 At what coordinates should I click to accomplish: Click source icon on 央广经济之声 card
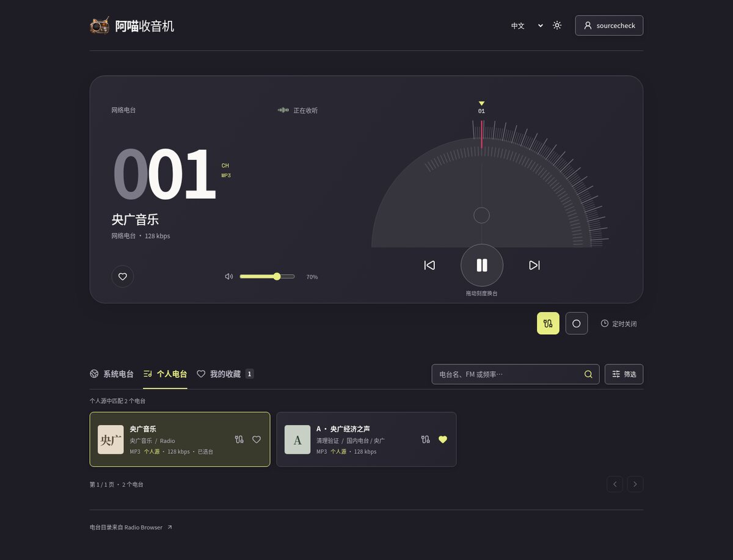(x=426, y=439)
